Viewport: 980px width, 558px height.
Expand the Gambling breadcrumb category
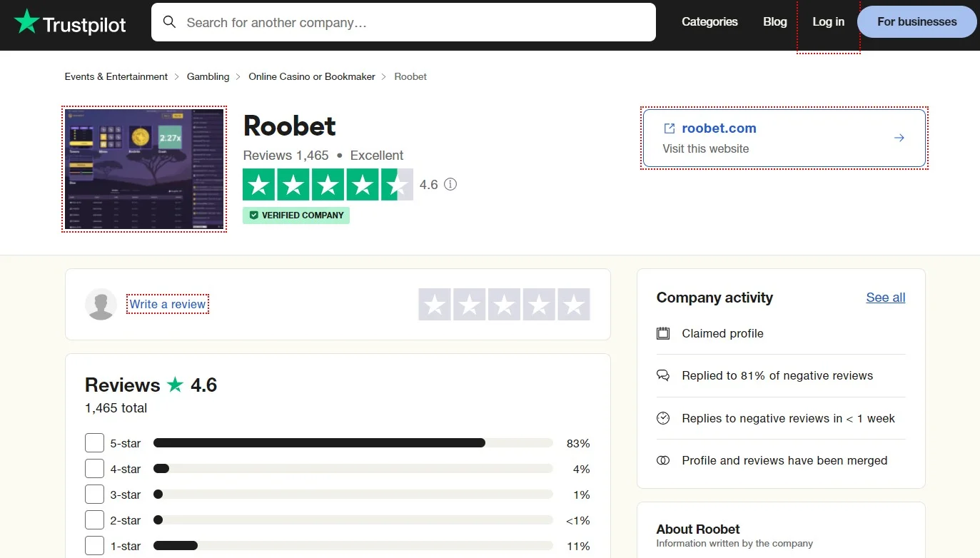(x=208, y=76)
